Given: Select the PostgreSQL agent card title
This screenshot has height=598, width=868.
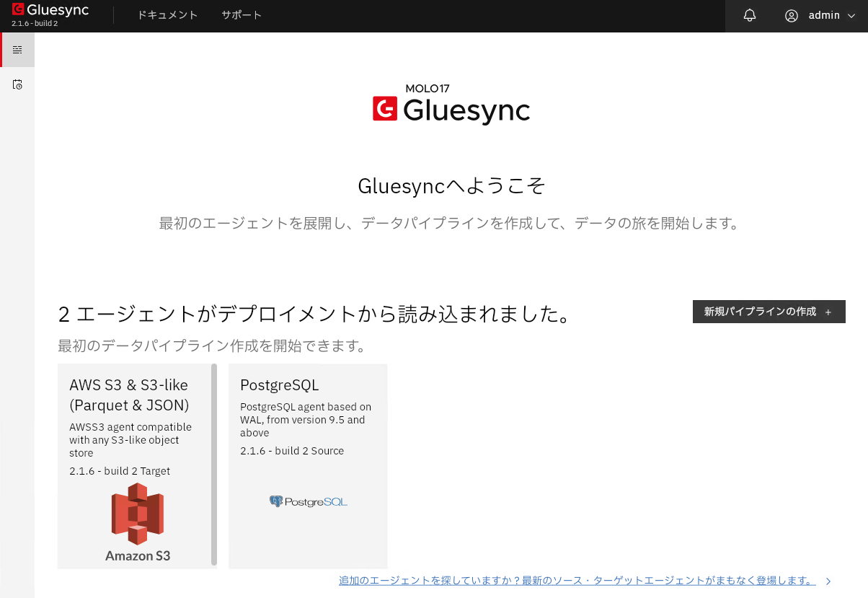Looking at the screenshot, I should click(279, 384).
